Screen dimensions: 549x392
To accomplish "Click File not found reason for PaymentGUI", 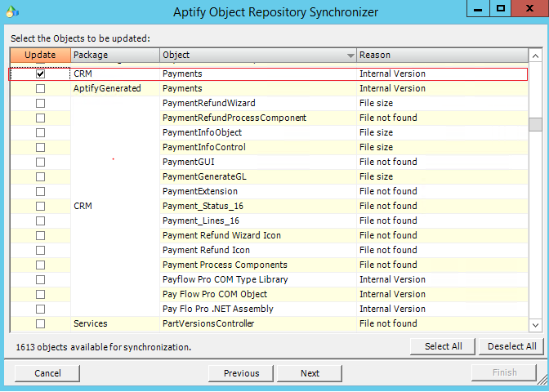I will 388,162.
